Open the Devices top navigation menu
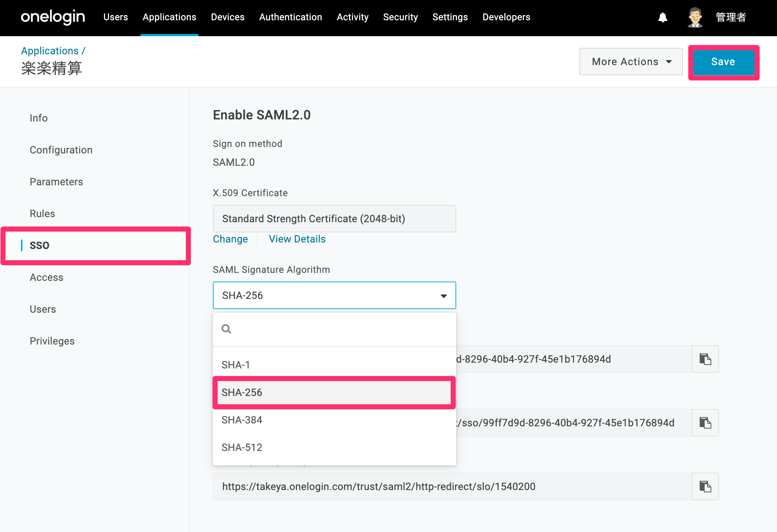Screen dimensions: 777x532 coord(227,17)
